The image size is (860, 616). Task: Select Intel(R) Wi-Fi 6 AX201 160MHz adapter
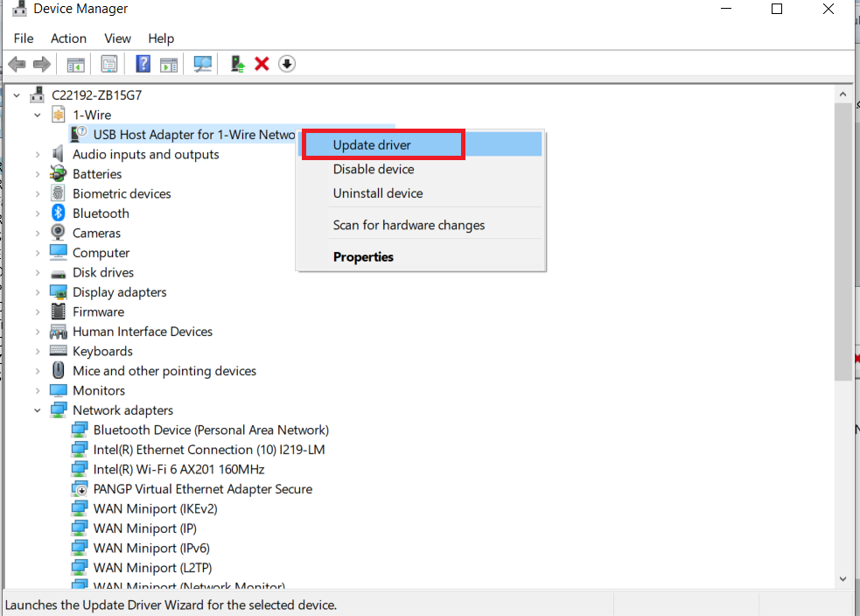point(178,469)
